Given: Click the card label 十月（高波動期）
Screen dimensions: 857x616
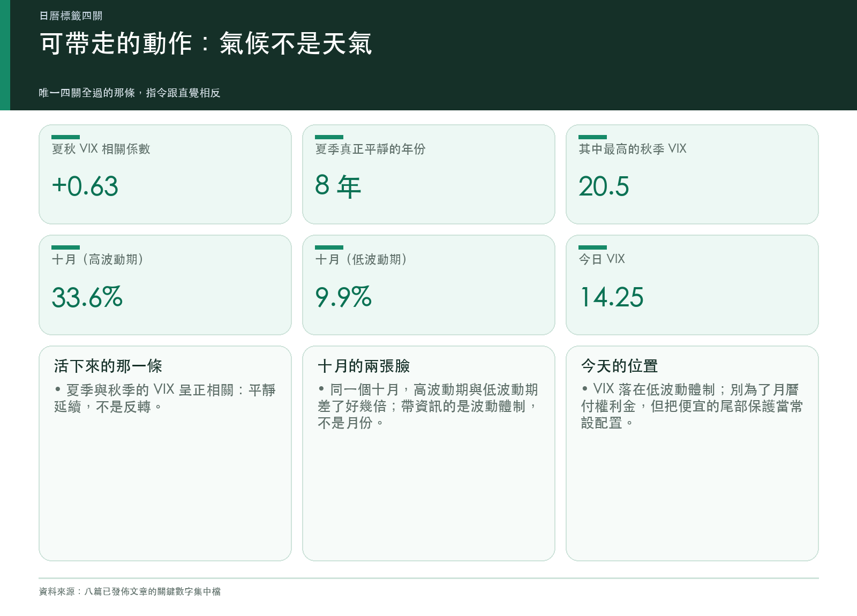Looking at the screenshot, I should coord(97,259).
